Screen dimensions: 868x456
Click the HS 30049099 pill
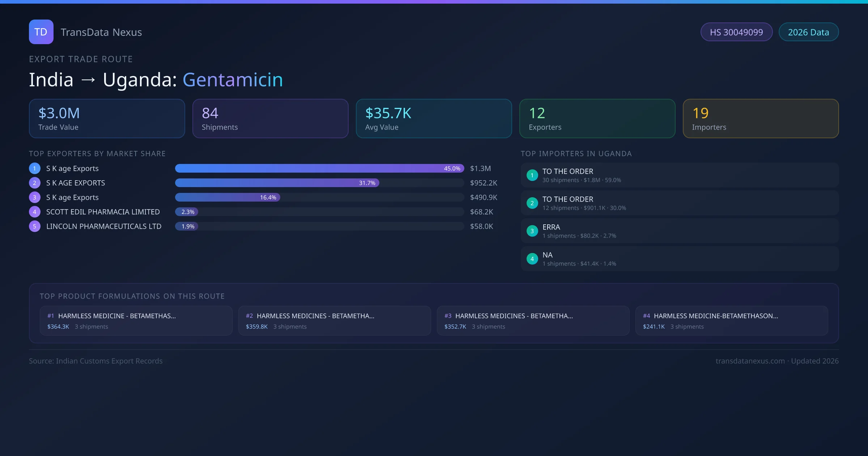coord(736,32)
